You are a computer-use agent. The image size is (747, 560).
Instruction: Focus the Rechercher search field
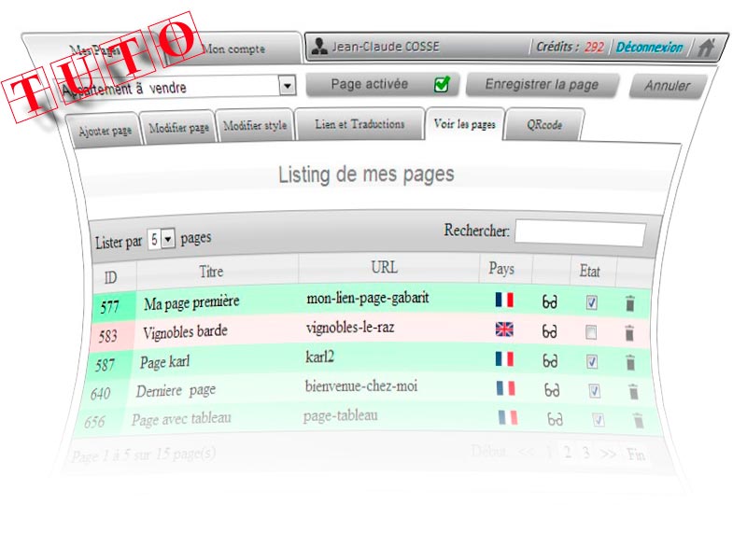(x=579, y=233)
